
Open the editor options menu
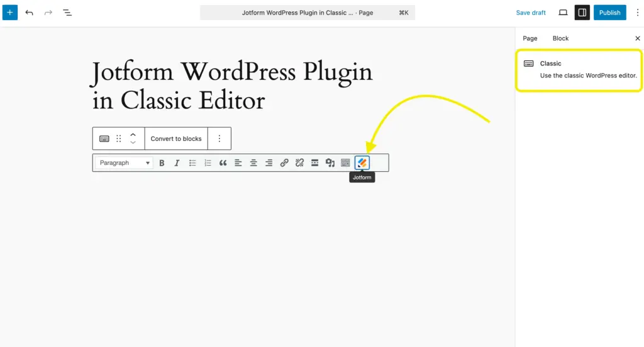tap(638, 13)
